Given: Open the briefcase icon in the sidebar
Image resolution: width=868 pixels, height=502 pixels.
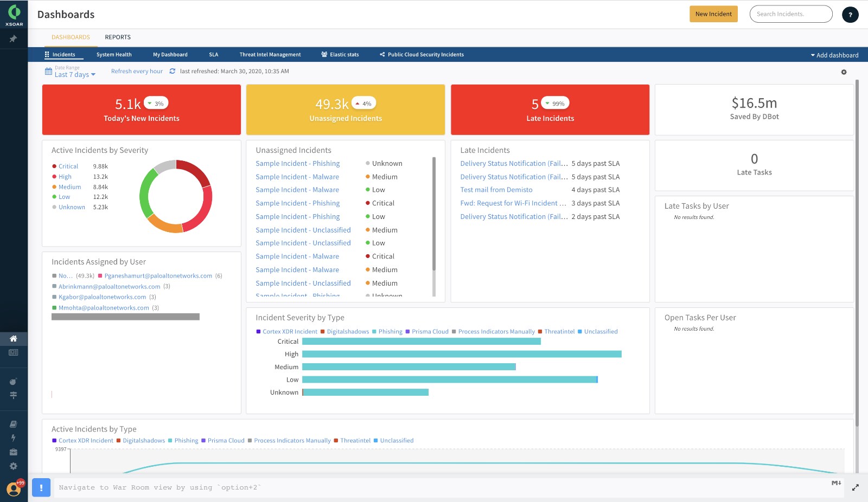Looking at the screenshot, I should click(x=14, y=452).
